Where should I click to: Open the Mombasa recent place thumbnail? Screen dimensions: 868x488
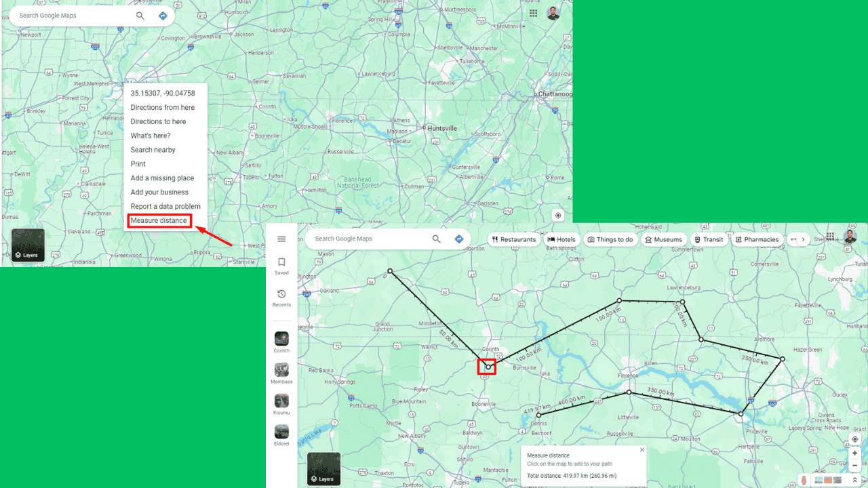click(281, 369)
